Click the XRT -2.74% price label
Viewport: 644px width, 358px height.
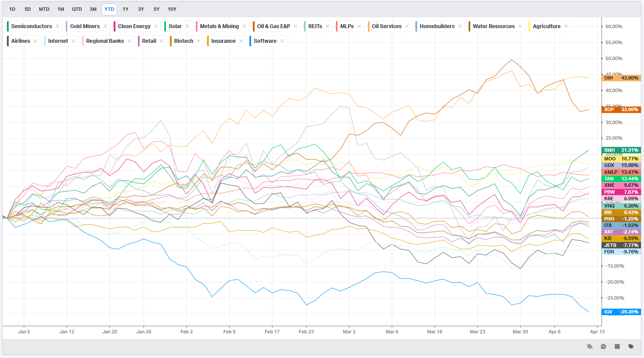click(621, 232)
